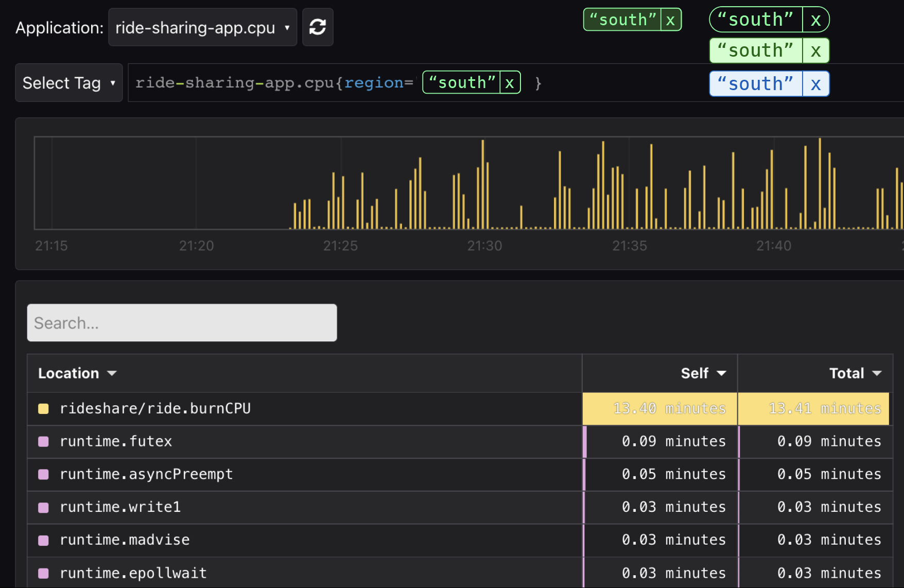The image size is (904, 588).
Task: Click the refresh icon beside the application selector
Action: [x=318, y=27]
